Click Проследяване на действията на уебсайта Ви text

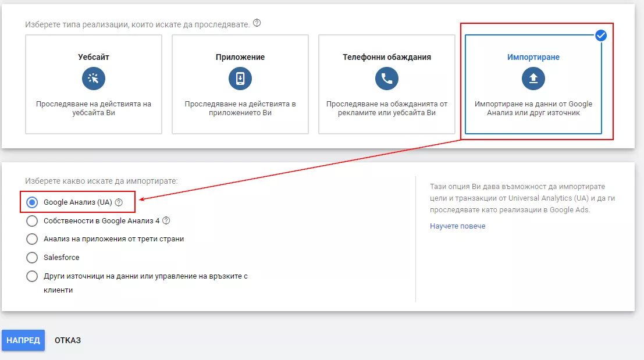click(94, 108)
